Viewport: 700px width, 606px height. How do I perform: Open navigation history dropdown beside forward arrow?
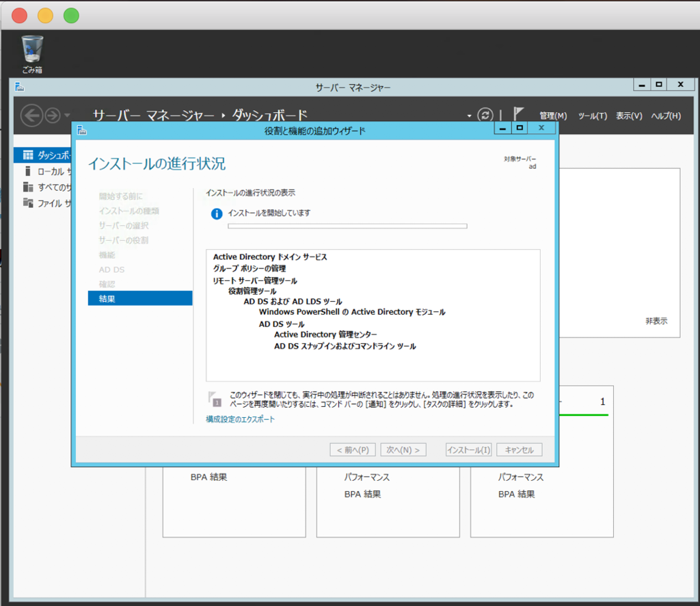click(x=67, y=115)
